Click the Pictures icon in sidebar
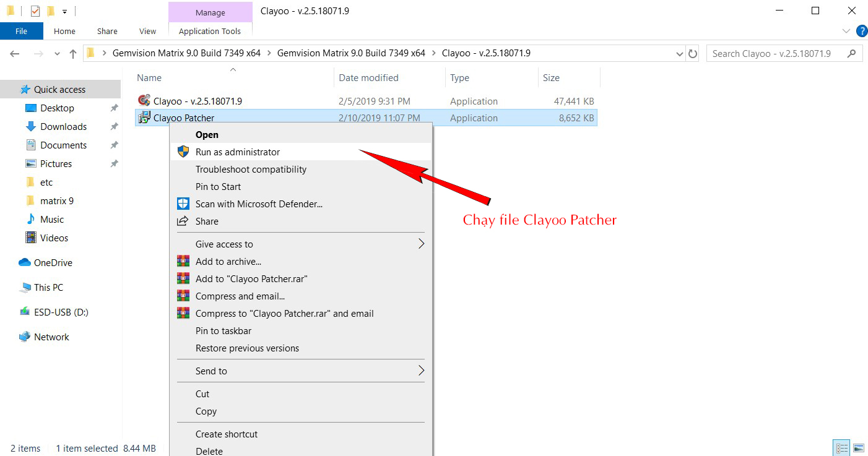The width and height of the screenshot is (868, 456). point(31,163)
